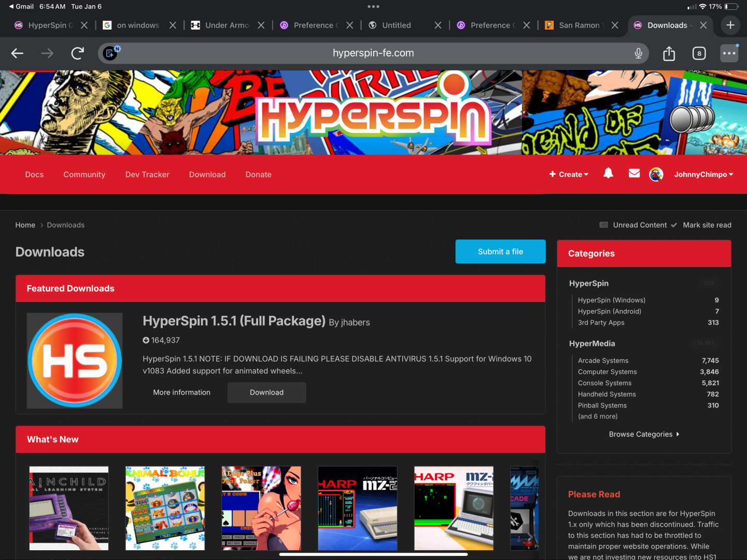Open the Animal Bonus thumbnail
Image resolution: width=747 pixels, height=560 pixels.
pos(165,508)
